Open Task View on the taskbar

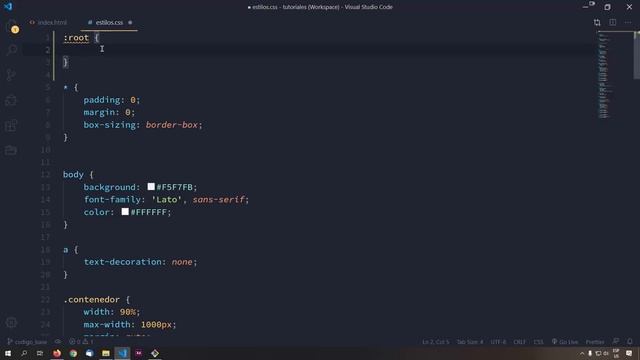[x=40, y=353]
